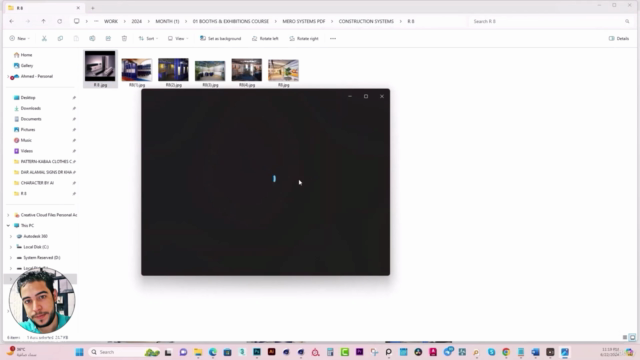Open Microsoft Edge from taskbar
Image resolution: width=640 pixels, height=360 pixels.
[x=213, y=352]
